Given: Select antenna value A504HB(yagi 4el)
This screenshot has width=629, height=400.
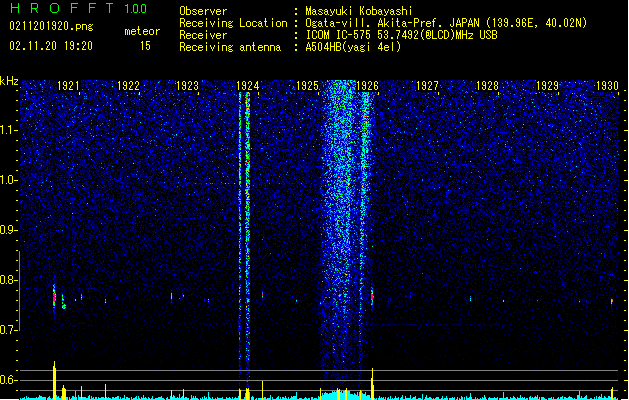Looking at the screenshot, I should [353, 47].
